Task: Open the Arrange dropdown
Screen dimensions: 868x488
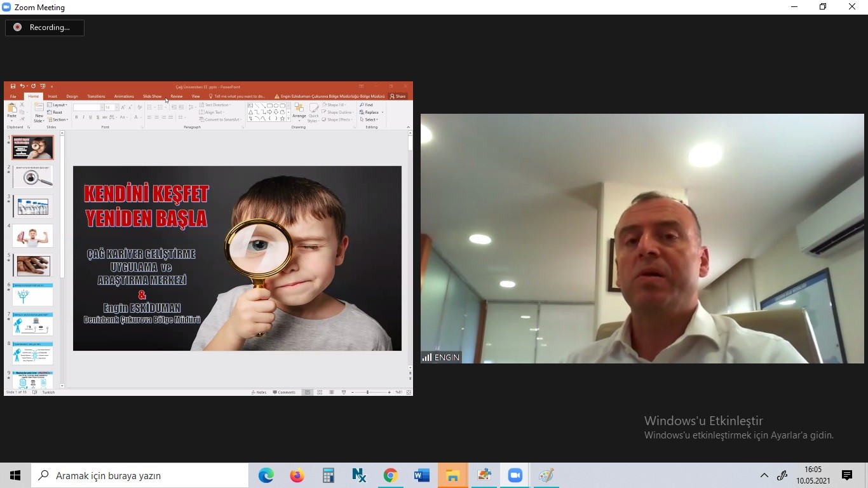Action: click(299, 112)
